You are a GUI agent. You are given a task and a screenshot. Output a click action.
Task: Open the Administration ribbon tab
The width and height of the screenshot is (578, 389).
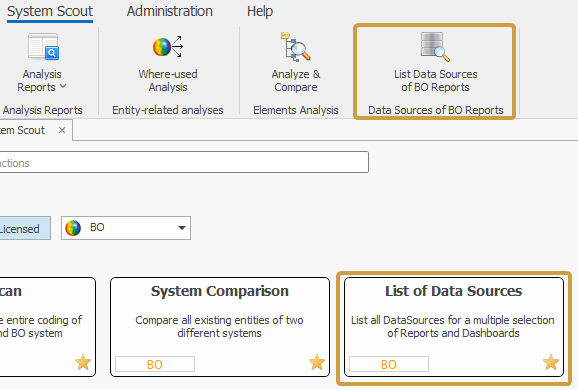pos(170,11)
